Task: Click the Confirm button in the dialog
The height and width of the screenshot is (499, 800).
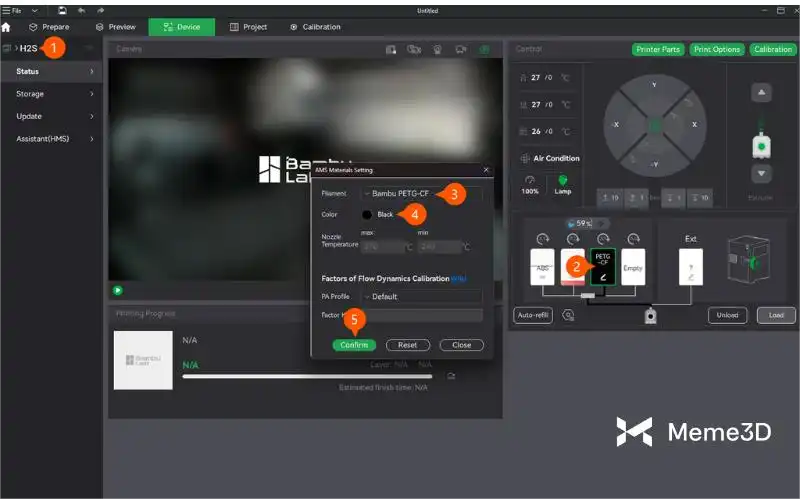Action: click(354, 345)
